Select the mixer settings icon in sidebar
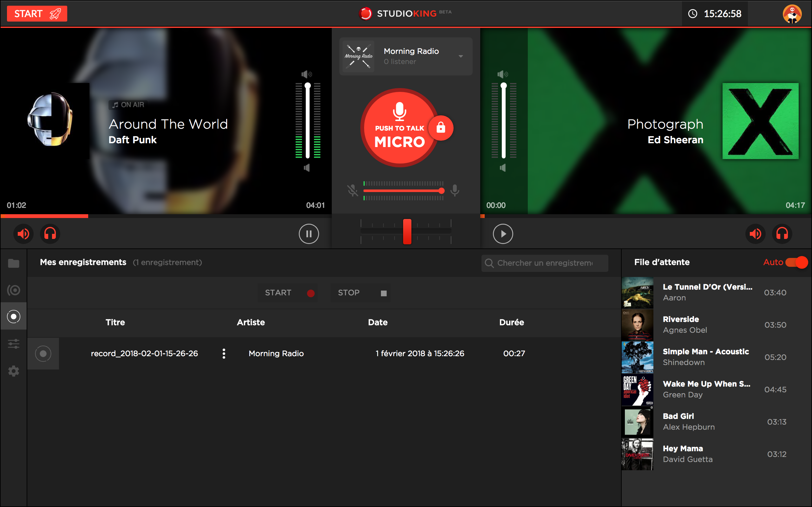812x507 pixels. click(13, 344)
